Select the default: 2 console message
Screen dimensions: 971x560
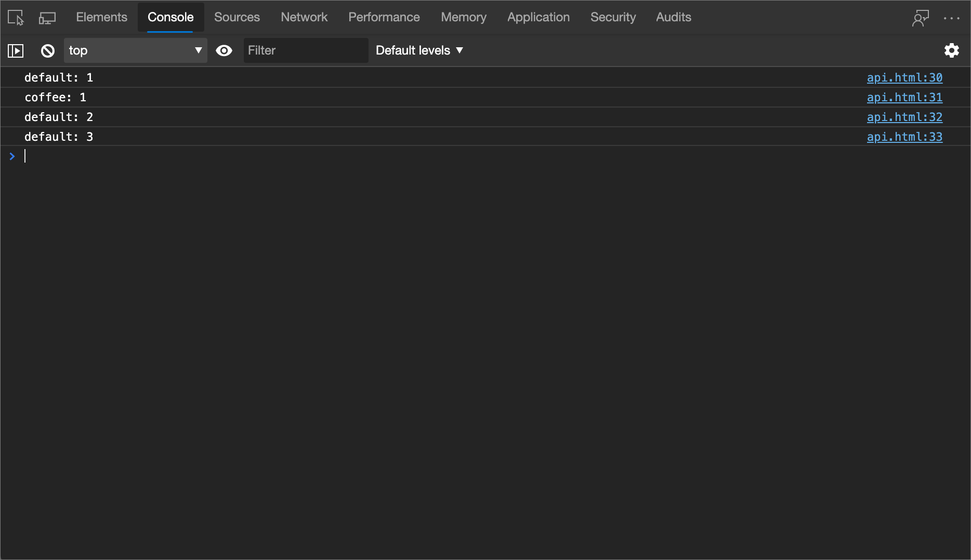59,117
